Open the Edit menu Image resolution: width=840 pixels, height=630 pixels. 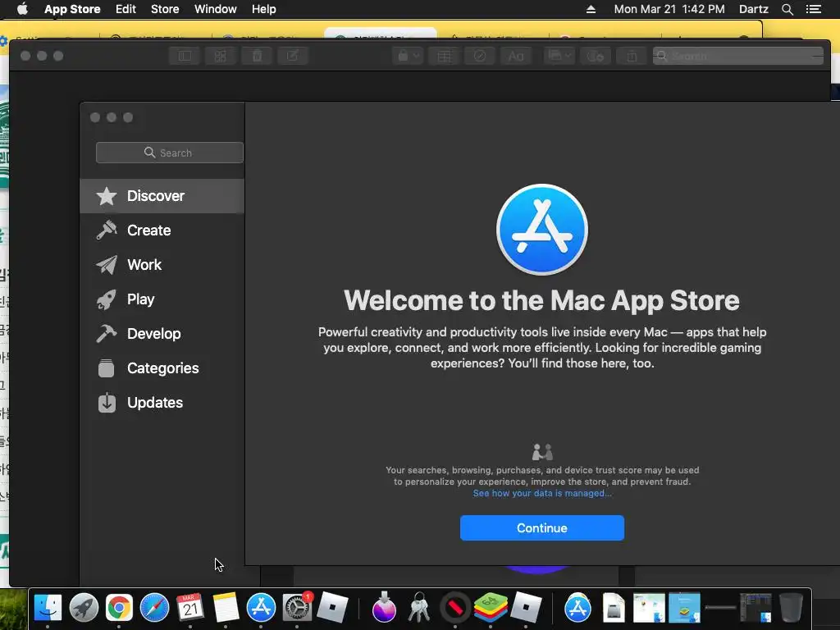point(126,9)
